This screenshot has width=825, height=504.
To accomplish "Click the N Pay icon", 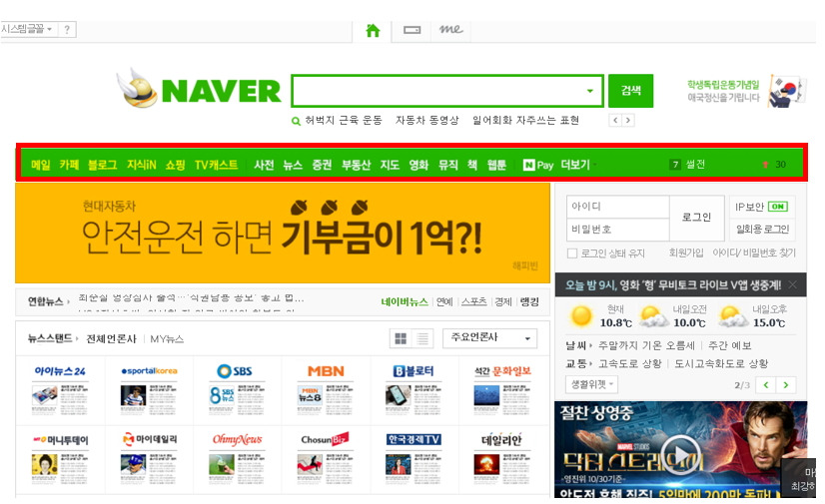I will click(x=538, y=165).
